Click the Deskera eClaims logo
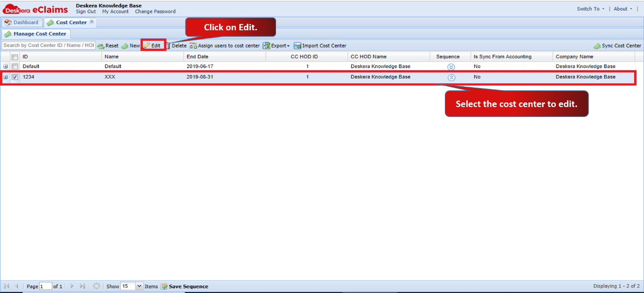The image size is (644, 293). tap(35, 9)
